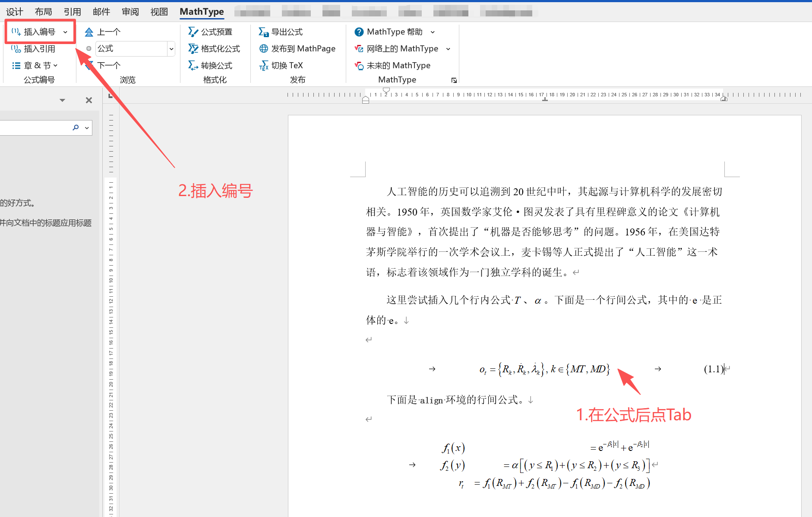Select the o_t display equation
812x517 pixels.
[544, 369]
